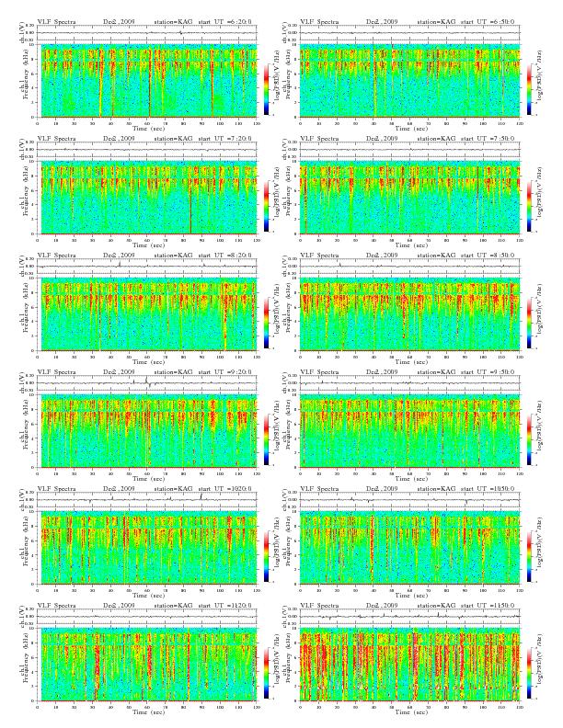
Task: Click the PSD color bar of the 6:20:0 plot
Action: click(266, 89)
